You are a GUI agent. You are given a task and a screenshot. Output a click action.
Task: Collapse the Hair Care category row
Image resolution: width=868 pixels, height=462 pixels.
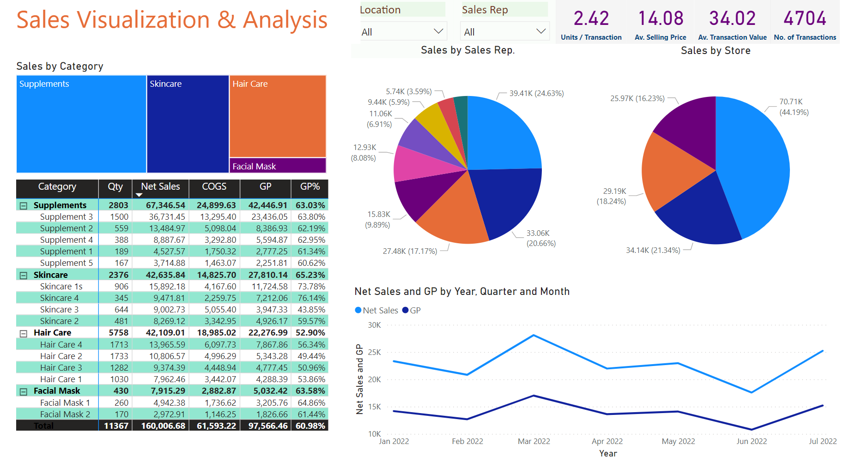[24, 332]
